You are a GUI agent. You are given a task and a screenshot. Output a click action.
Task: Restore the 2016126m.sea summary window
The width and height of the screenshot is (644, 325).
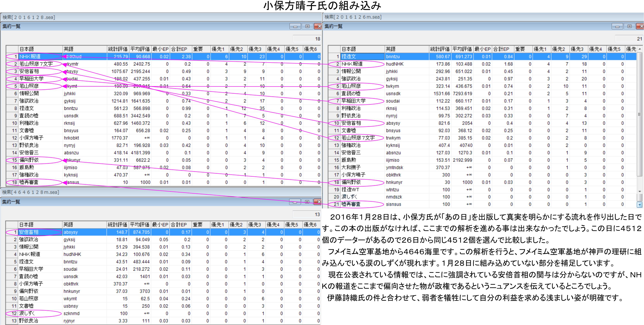(629, 27)
